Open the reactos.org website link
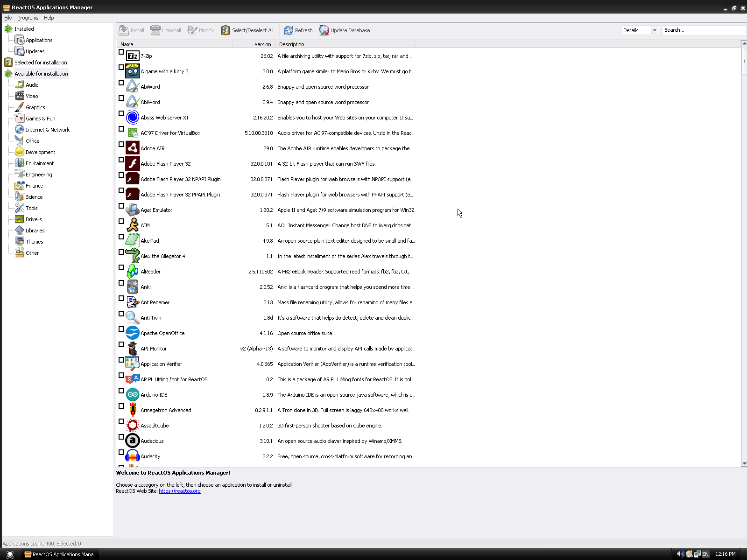The height and width of the screenshot is (560, 747). point(180,491)
